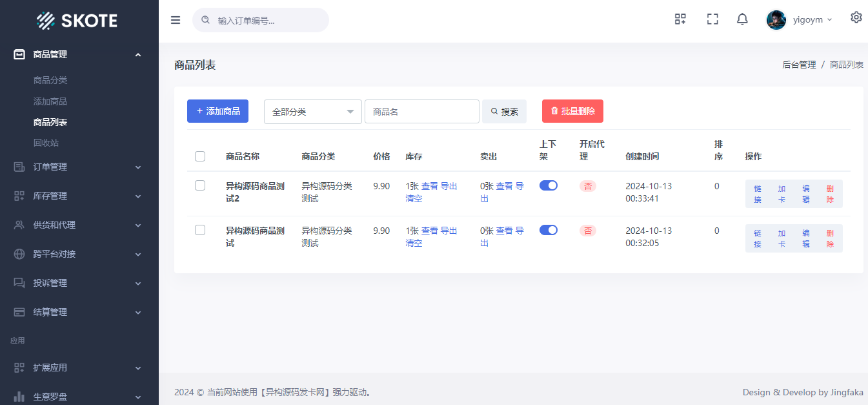Check the select-all checkbox in table header
The image size is (868, 405).
[x=200, y=156]
